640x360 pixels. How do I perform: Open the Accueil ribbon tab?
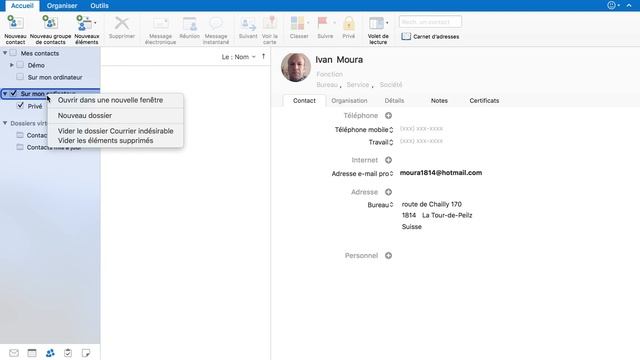[22, 6]
